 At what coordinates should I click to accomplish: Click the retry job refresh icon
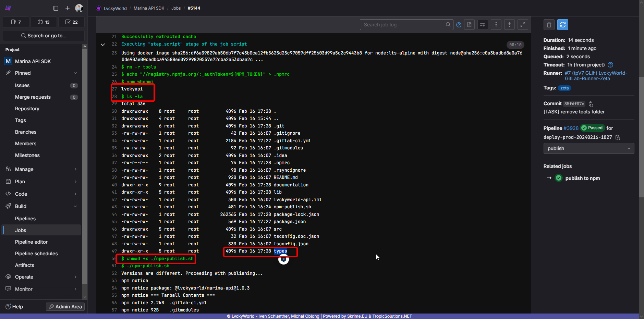click(x=562, y=25)
